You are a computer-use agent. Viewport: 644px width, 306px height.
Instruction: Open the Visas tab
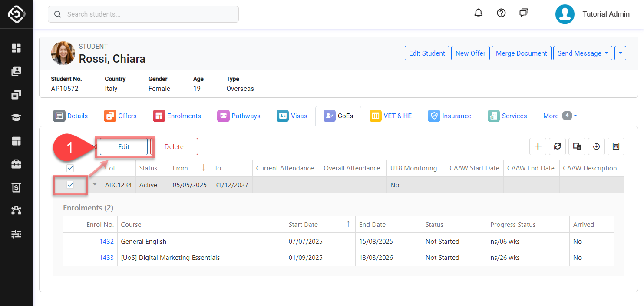click(292, 116)
